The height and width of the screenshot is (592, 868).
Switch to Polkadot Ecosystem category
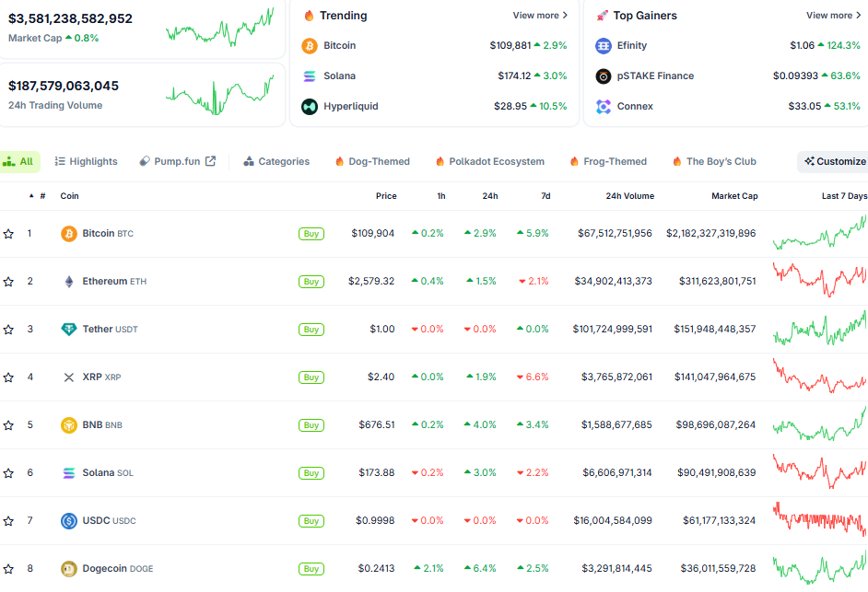click(x=490, y=161)
